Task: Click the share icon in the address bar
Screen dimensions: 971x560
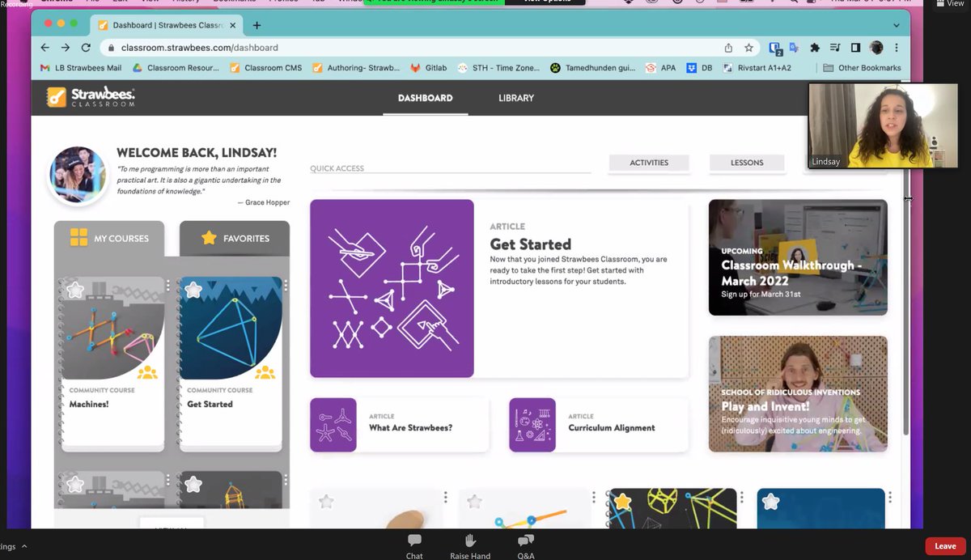Action: point(728,48)
